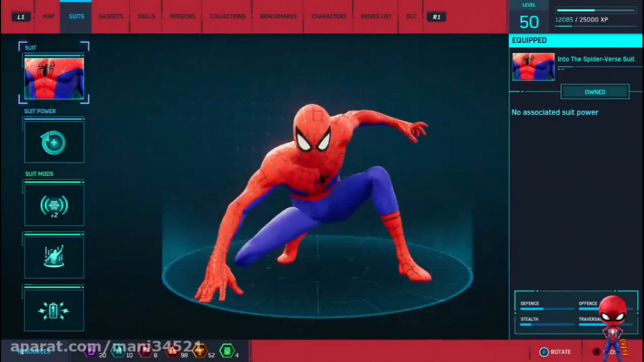
Task: Click the No associated suit power text
Action: [555, 112]
